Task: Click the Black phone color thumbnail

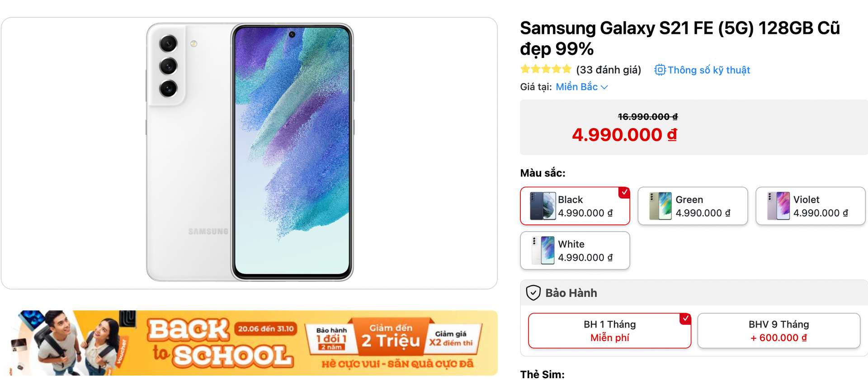Action: pyautogui.click(x=542, y=206)
